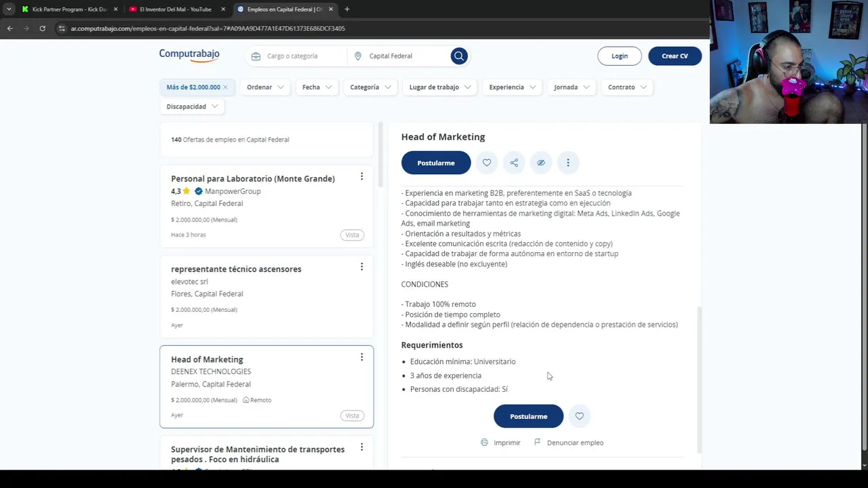Click the job list scrollbar
Image resolution: width=868 pixels, height=488 pixels.
tap(380, 156)
